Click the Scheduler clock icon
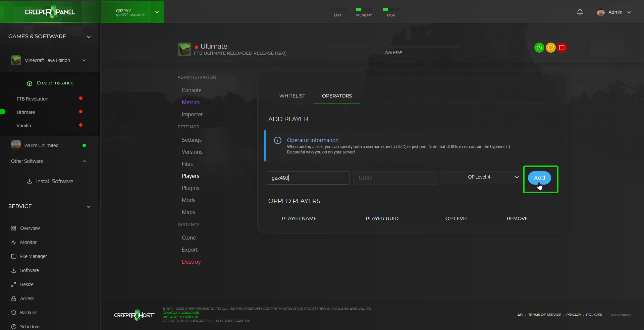This screenshot has width=644, height=330. (14, 327)
